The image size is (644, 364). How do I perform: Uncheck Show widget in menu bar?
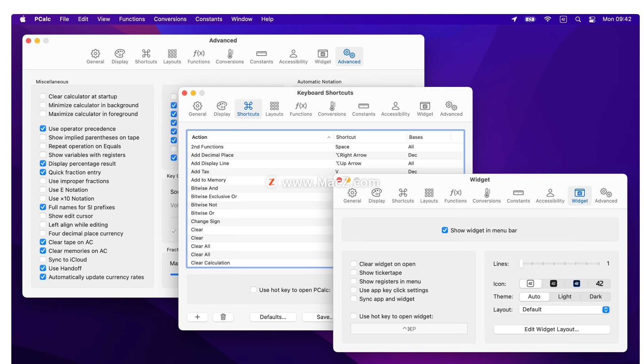click(445, 230)
